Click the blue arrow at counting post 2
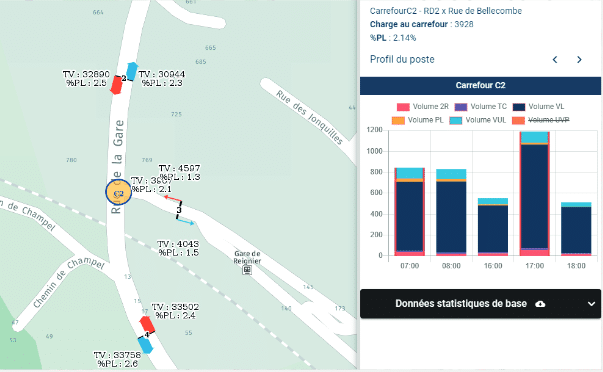 pos(132,71)
